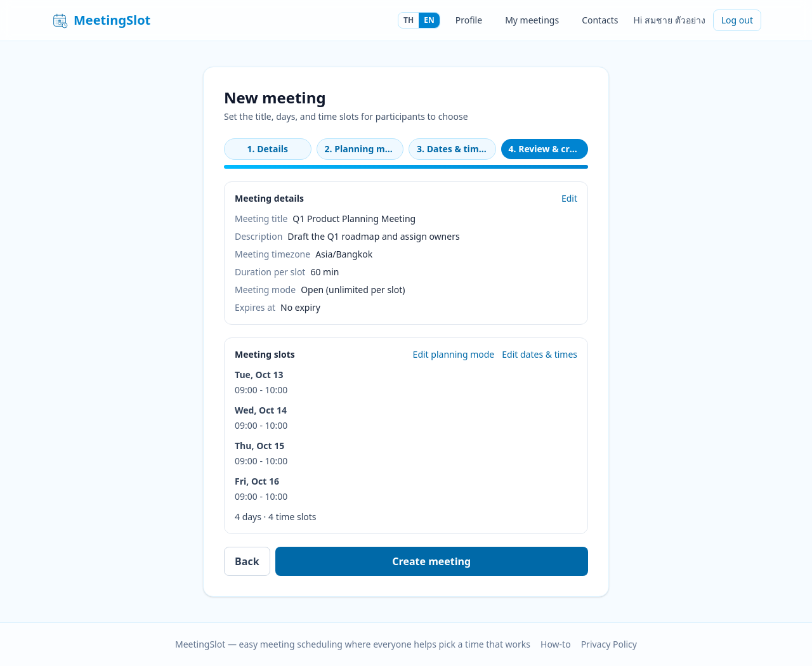Screen dimensions: 812x666
Task: Click the Back button
Action: point(247,561)
